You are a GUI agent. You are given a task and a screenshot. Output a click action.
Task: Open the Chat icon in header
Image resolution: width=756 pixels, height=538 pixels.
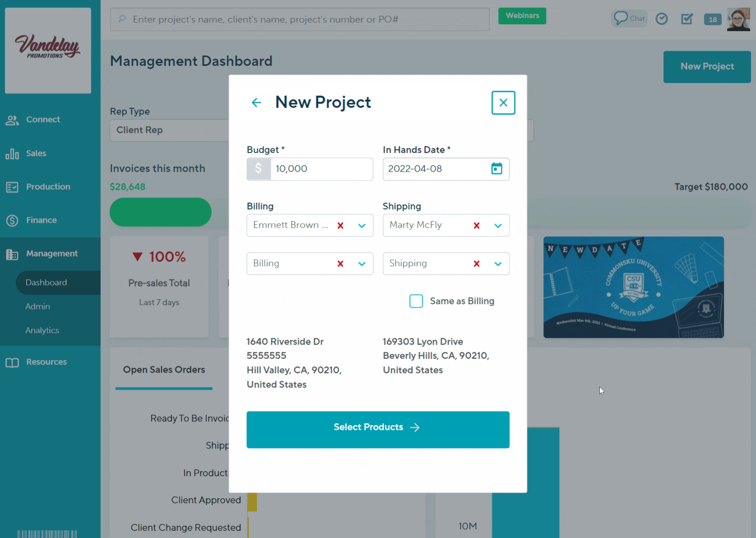point(629,19)
